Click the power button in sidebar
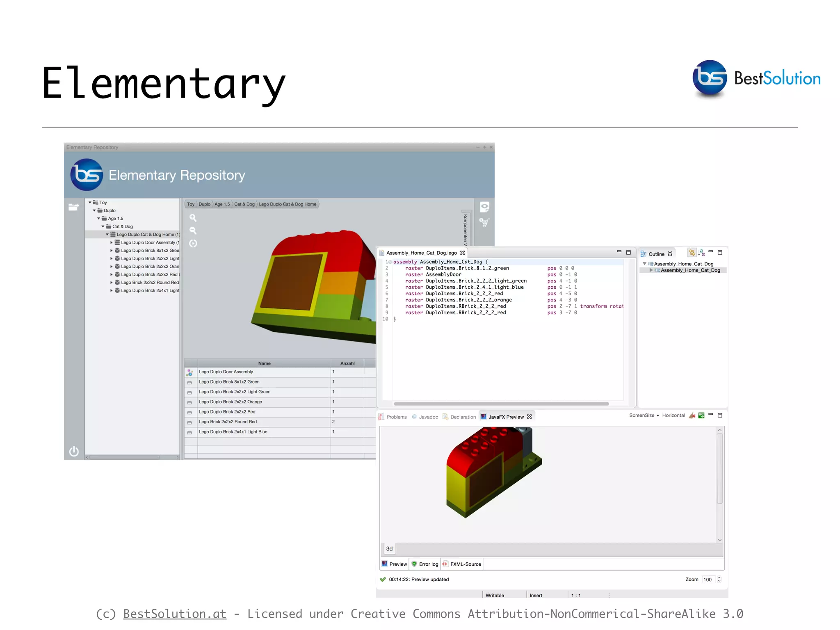This screenshot has width=840, height=630. [74, 451]
